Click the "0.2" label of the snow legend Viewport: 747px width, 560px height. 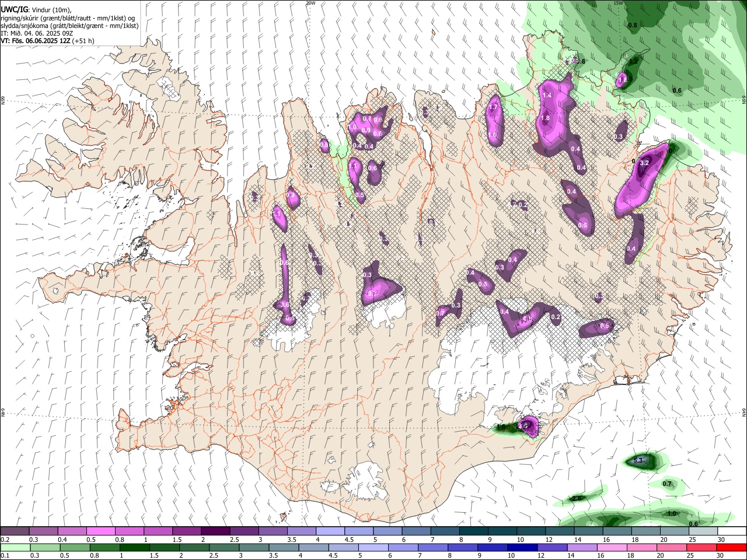pyautogui.click(x=5, y=540)
